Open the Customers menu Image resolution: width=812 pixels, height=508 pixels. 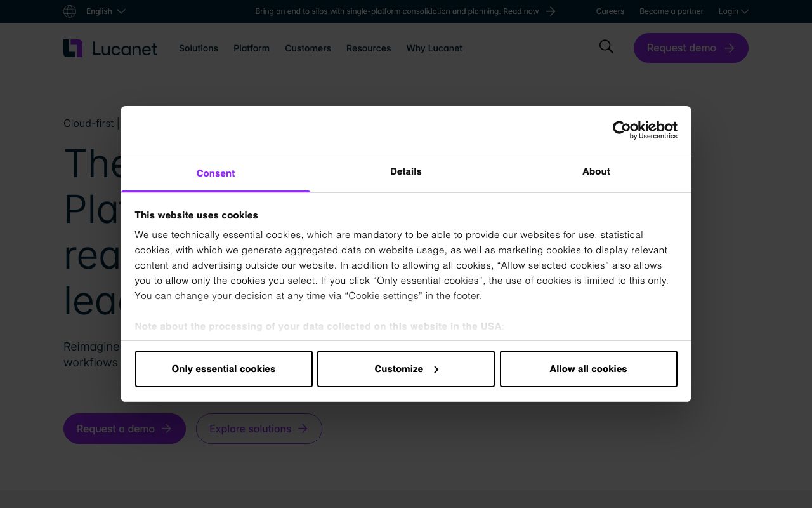click(308, 48)
